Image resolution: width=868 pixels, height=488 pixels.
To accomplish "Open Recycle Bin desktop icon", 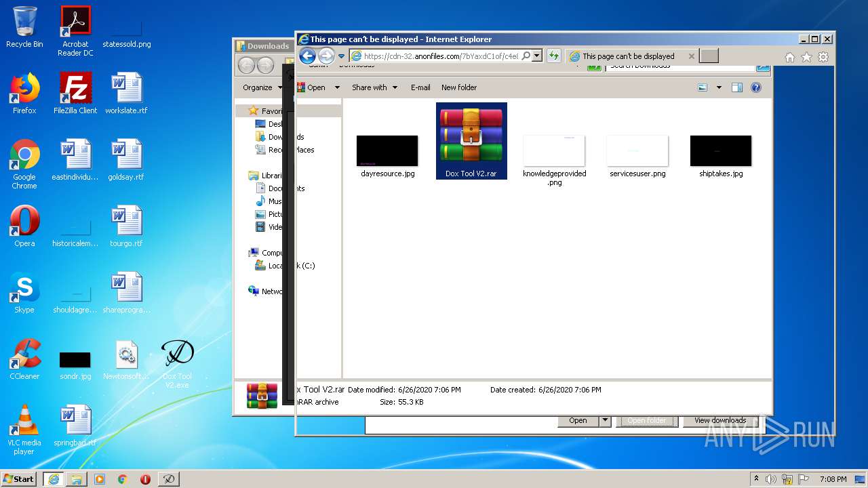I will pos(24,27).
